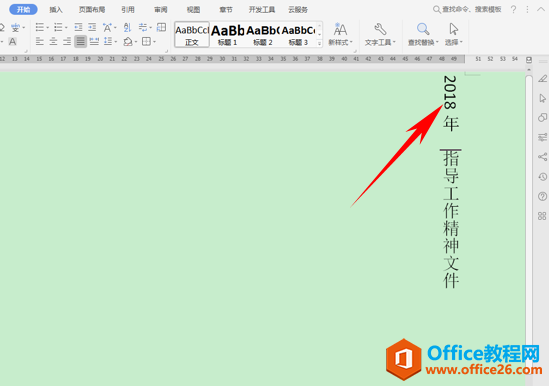Image resolution: width=549 pixels, height=387 pixels.
Task: Open the 开发工具 tab
Action: coord(262,9)
